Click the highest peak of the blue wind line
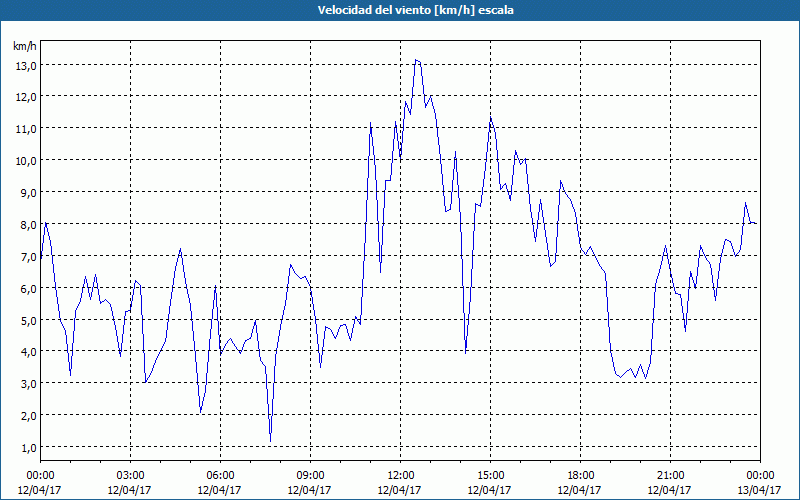This screenshot has width=800, height=500. 416,60
